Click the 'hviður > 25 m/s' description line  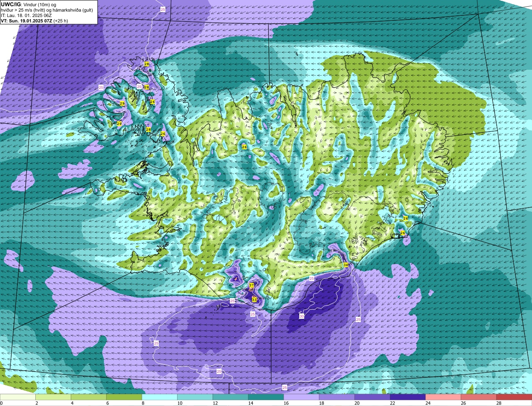pyautogui.click(x=47, y=10)
